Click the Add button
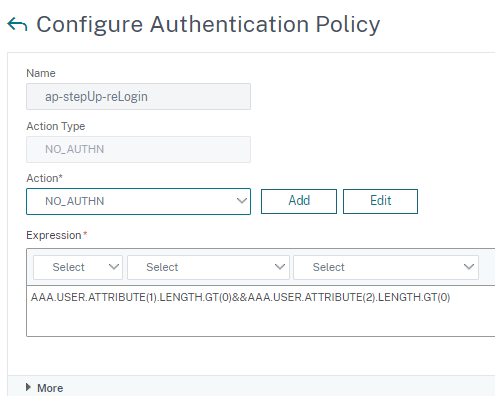The height and width of the screenshot is (396, 495). click(299, 201)
